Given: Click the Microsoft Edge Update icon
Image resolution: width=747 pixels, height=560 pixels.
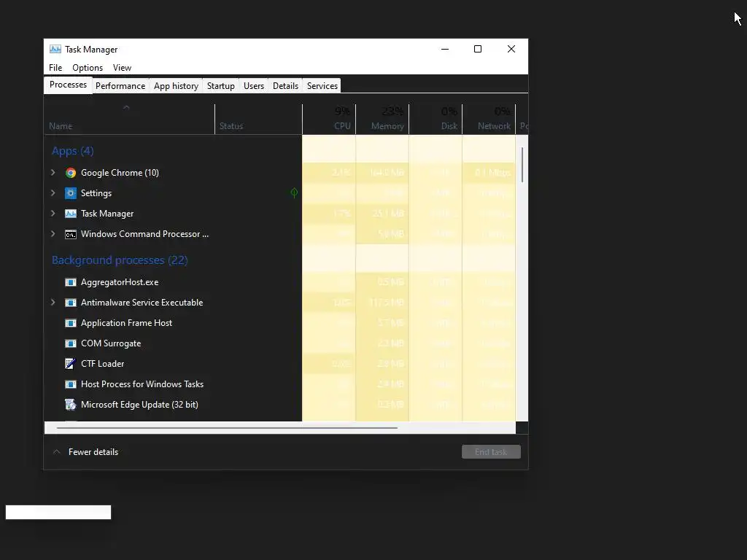Looking at the screenshot, I should pyautogui.click(x=71, y=405).
